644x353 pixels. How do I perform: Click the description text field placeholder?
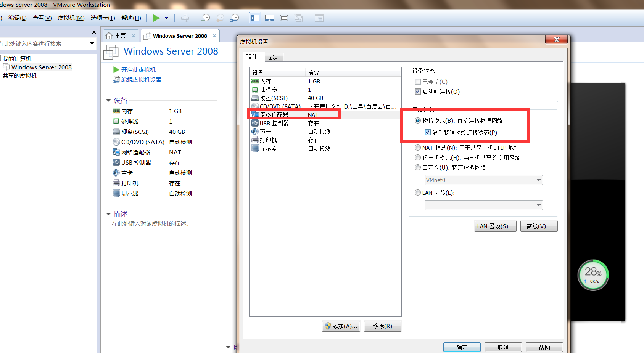(151, 223)
